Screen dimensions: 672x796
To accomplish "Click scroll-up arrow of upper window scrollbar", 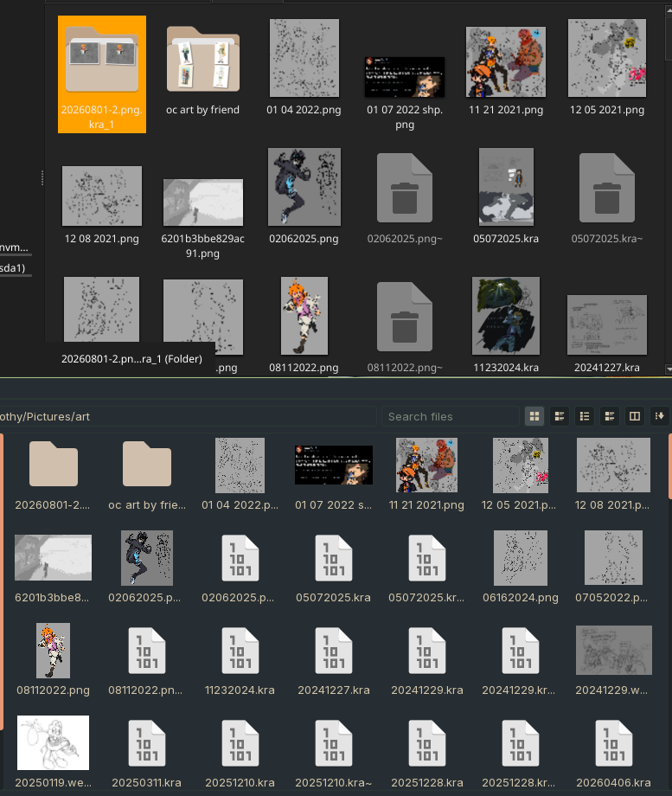I will 669,10.
